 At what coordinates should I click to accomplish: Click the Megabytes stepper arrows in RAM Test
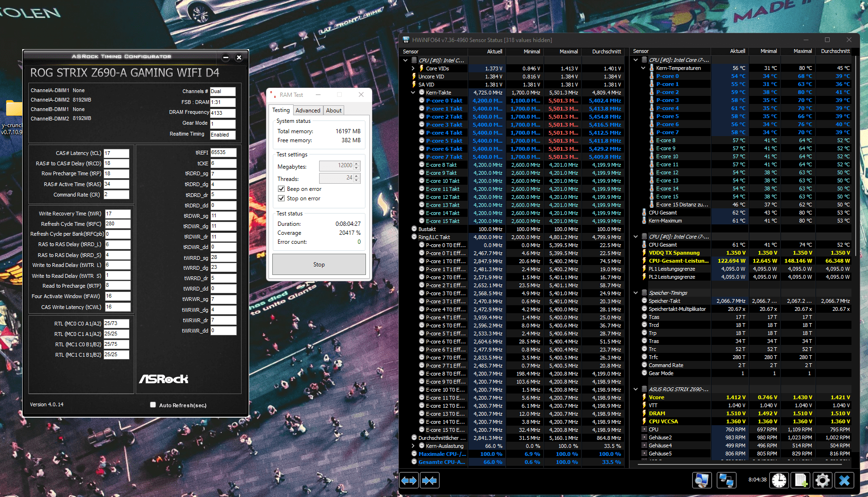(x=356, y=166)
